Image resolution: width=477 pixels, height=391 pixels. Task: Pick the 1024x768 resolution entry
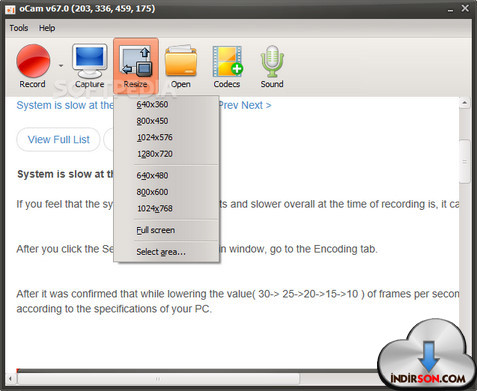click(x=166, y=209)
